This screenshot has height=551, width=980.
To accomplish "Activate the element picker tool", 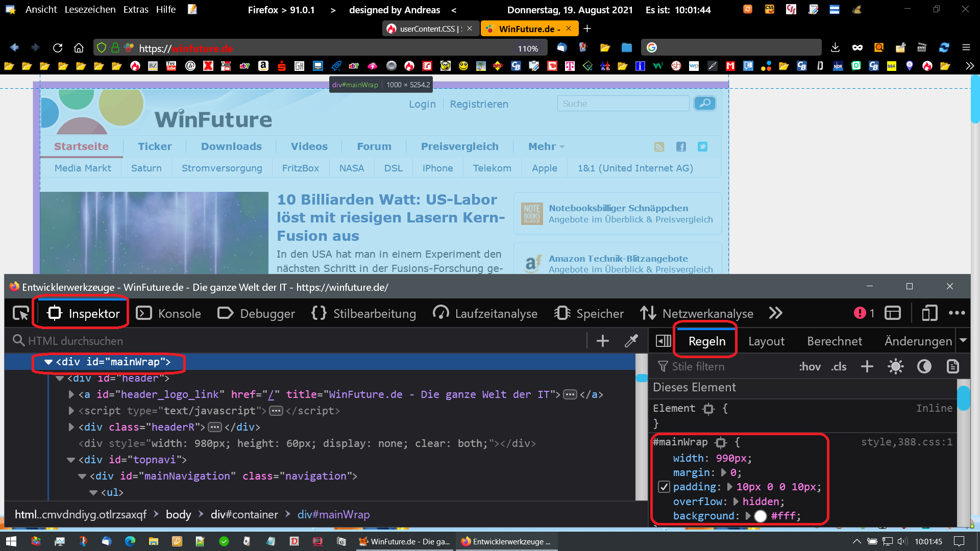I will [x=21, y=313].
